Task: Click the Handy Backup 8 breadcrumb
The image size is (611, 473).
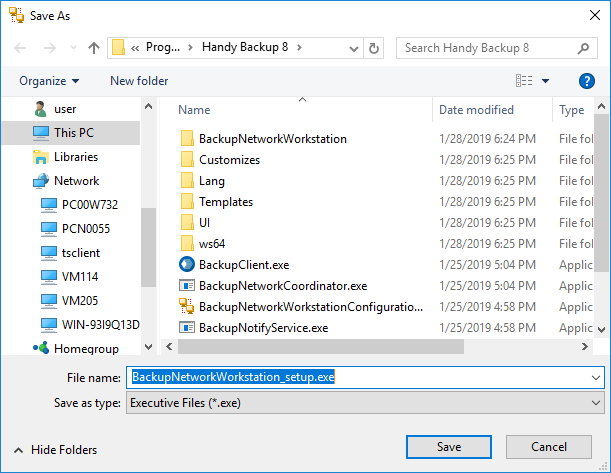Action: pyautogui.click(x=245, y=48)
